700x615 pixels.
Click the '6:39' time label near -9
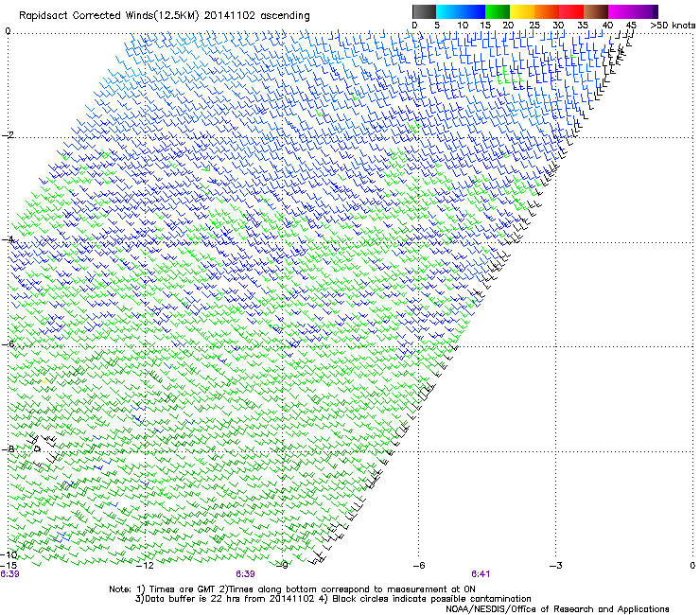point(245,574)
